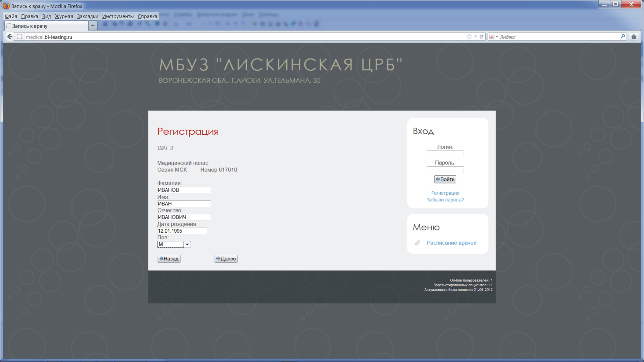This screenshot has height=362, width=644.
Task: Minimize the Firefox window
Action: (605, 5)
